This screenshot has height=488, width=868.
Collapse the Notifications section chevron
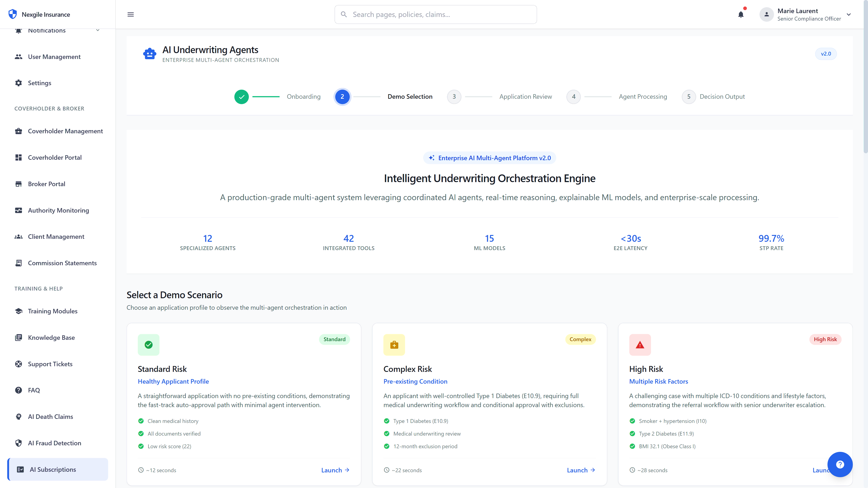click(98, 30)
